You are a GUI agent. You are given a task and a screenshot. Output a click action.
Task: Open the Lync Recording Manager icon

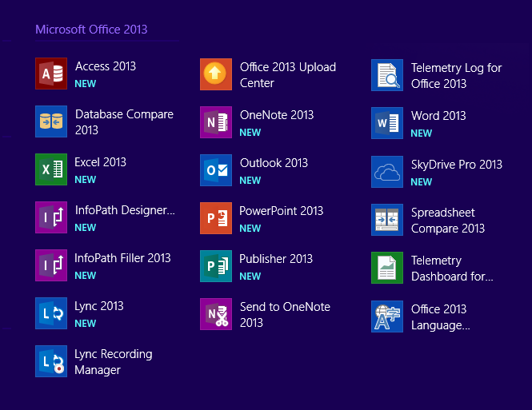click(51, 361)
